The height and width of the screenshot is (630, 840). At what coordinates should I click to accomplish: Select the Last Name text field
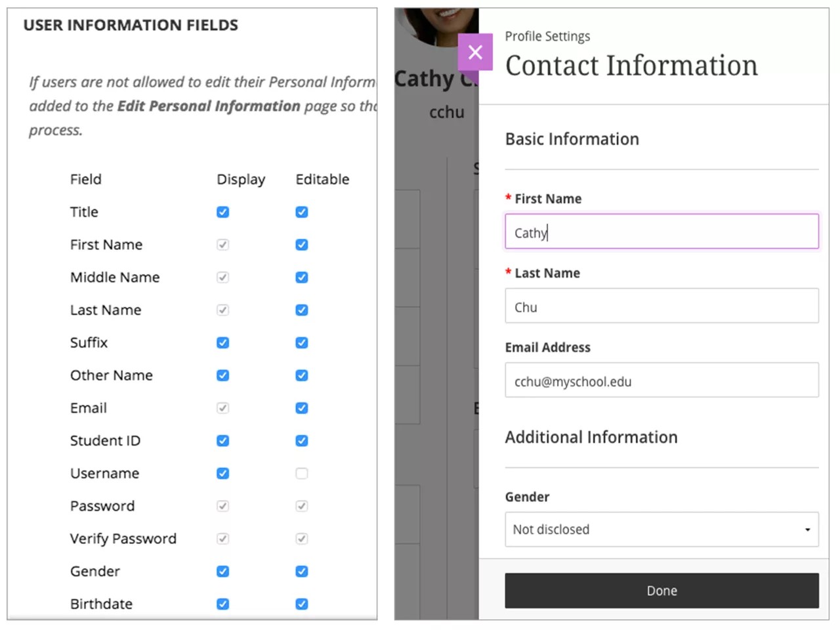click(661, 306)
